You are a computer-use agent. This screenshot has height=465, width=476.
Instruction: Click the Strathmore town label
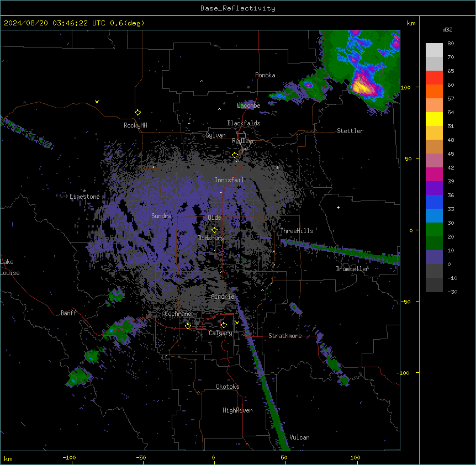pyautogui.click(x=285, y=336)
